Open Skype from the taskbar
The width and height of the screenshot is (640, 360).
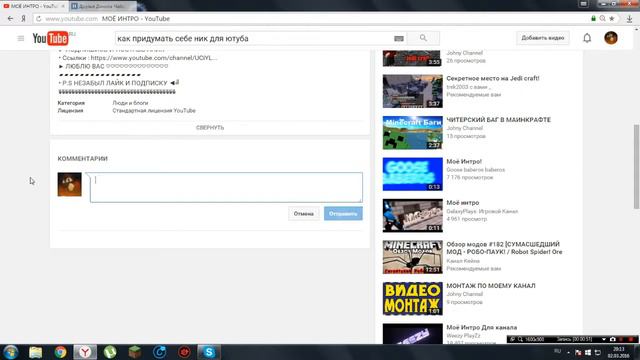[x=209, y=352]
